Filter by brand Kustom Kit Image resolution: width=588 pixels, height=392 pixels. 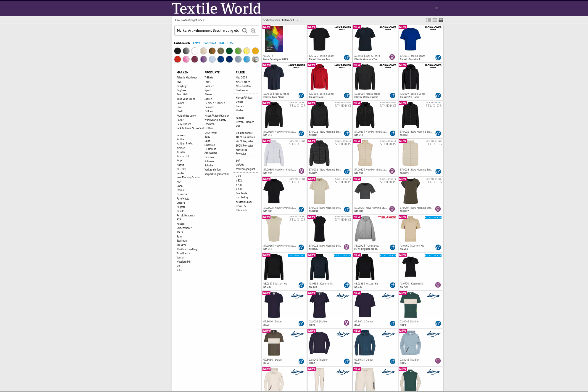coord(183,156)
